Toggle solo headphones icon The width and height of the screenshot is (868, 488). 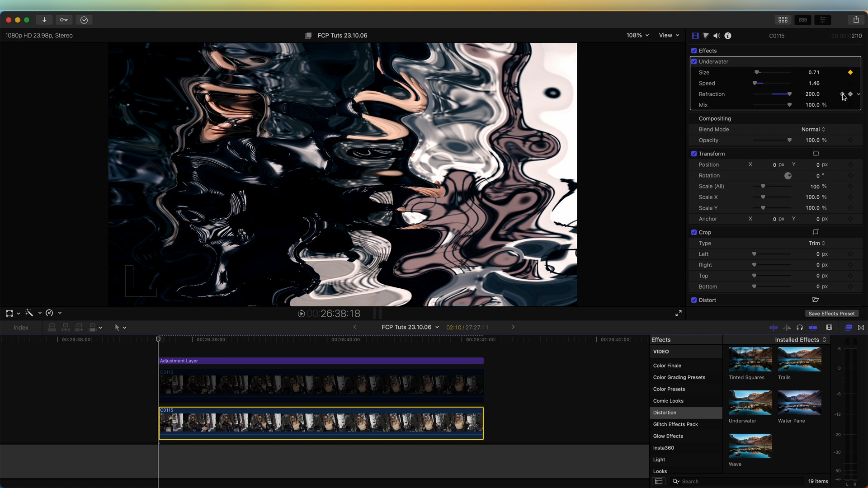(x=800, y=328)
